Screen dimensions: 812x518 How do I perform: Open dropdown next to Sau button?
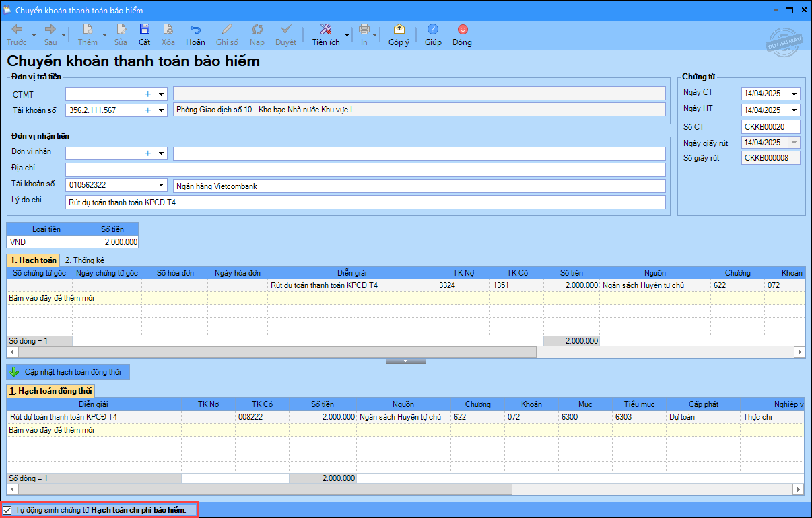[x=65, y=35]
